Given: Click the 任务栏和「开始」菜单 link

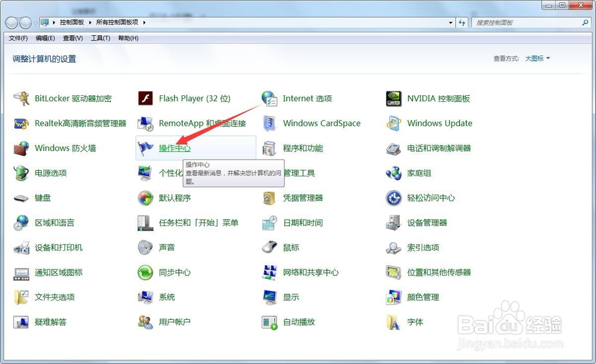Looking at the screenshot, I should (x=198, y=223).
